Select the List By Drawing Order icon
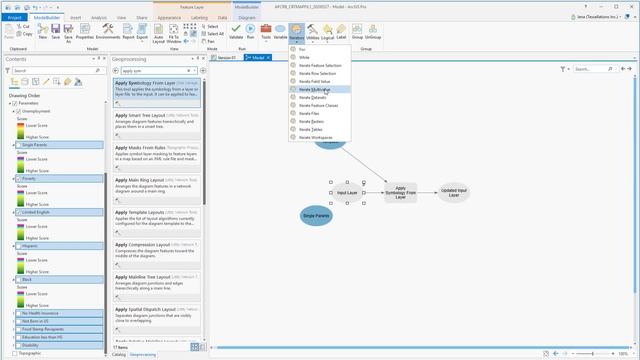Viewport: 640px width, 360px height. 14,82
